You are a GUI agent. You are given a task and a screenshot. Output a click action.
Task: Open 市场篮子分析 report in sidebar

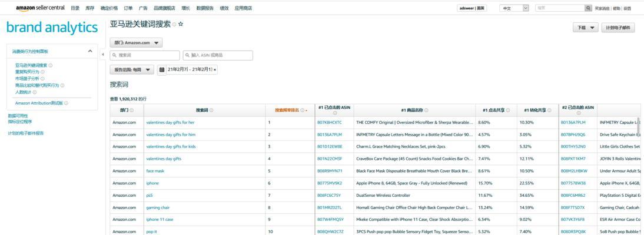coord(27,78)
